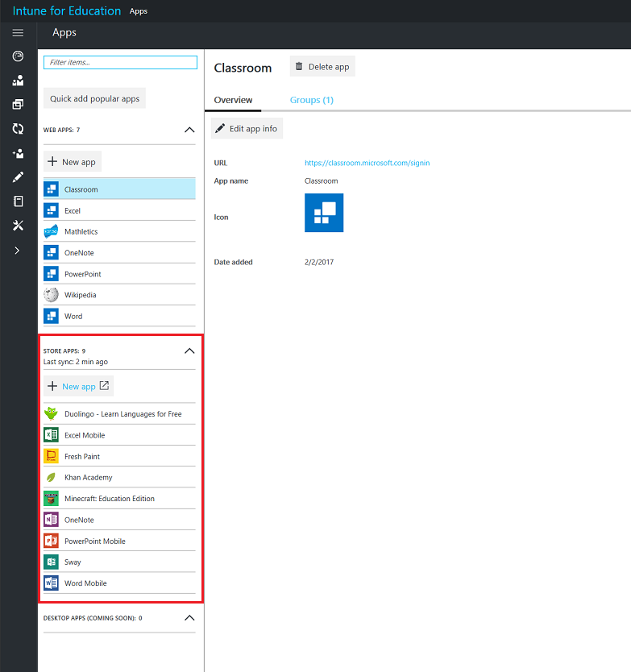The width and height of the screenshot is (631, 672).
Task: Click the add user sidebar icon
Action: click(18, 153)
